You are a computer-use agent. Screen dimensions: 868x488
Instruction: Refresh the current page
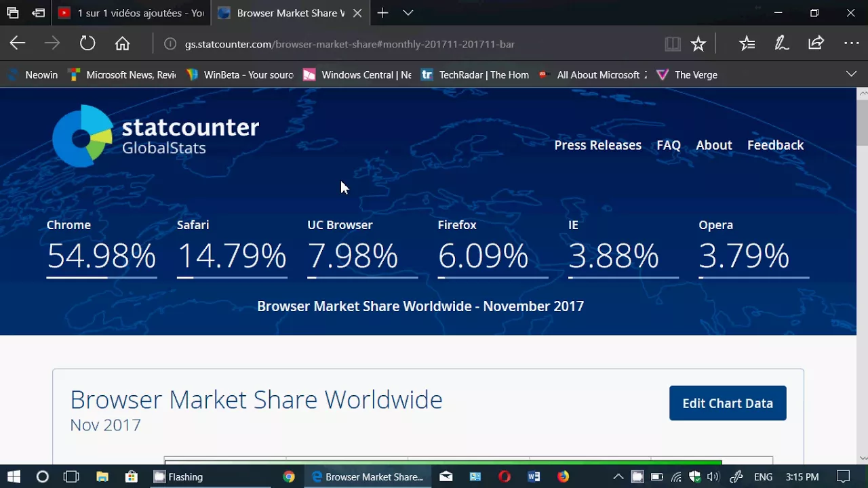(87, 44)
